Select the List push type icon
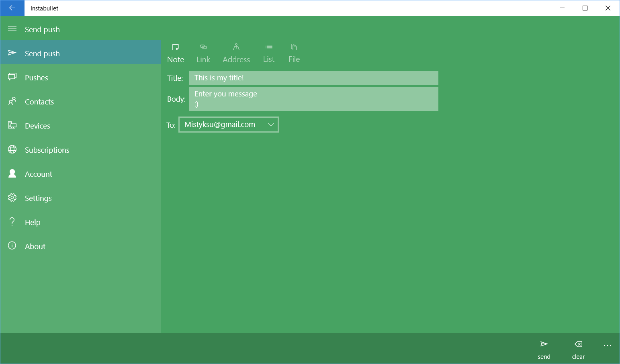 pos(268,52)
